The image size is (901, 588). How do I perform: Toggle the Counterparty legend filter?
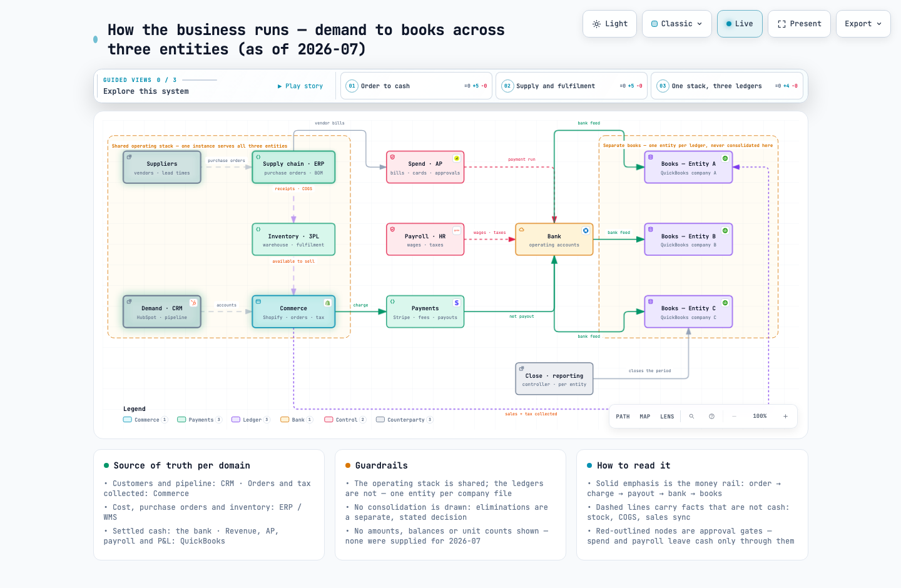(404, 420)
